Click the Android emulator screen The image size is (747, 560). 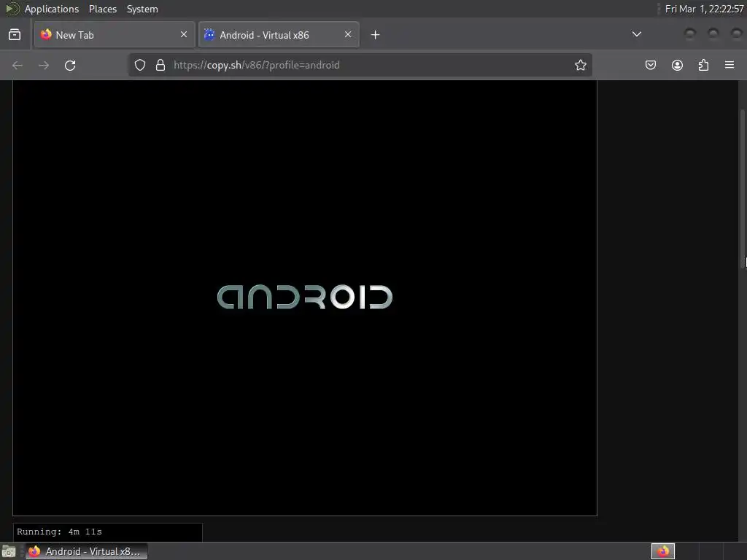click(305, 297)
